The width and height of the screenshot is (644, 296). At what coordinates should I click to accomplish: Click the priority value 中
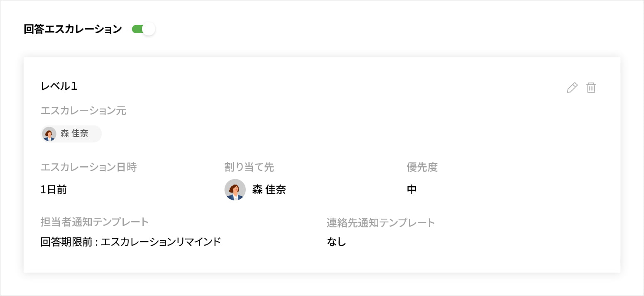[x=411, y=190]
